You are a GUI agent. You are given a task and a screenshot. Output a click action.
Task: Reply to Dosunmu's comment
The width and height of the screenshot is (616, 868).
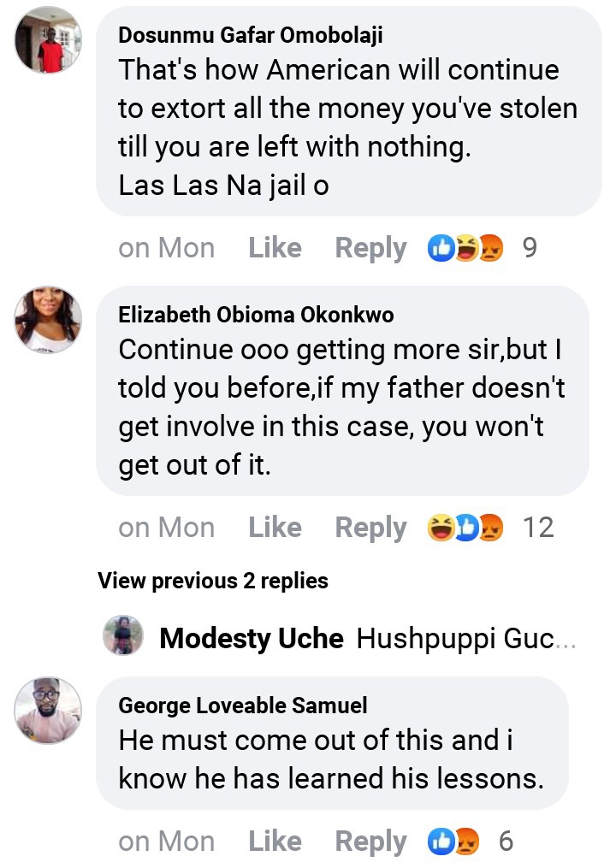tap(370, 249)
